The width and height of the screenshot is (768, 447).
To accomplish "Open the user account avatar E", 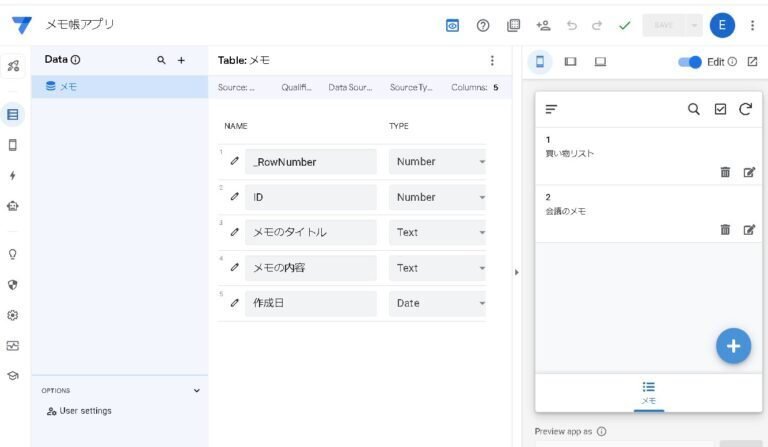I will point(722,25).
